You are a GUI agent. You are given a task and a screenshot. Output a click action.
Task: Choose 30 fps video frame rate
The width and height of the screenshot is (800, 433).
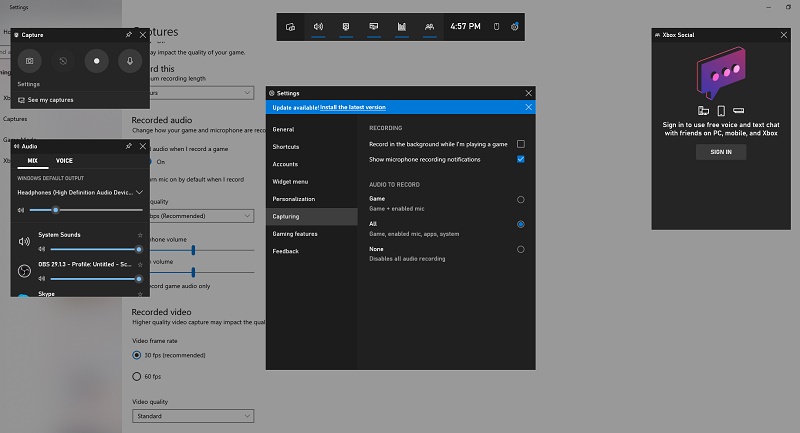coord(137,355)
